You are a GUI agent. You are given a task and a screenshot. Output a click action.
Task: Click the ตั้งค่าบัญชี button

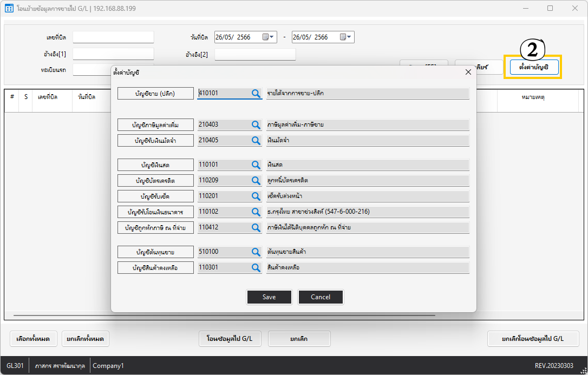pos(533,67)
